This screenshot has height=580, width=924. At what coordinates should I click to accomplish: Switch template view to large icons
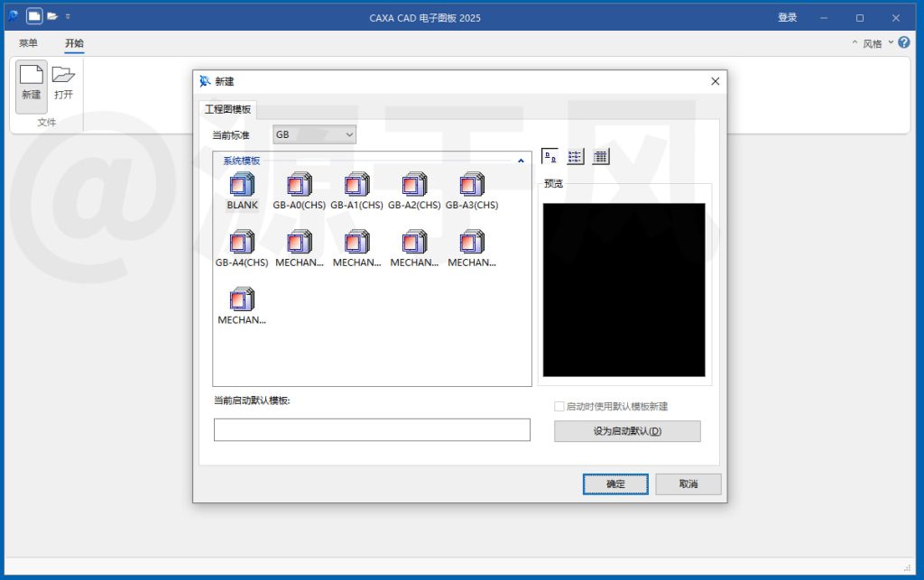click(x=550, y=157)
